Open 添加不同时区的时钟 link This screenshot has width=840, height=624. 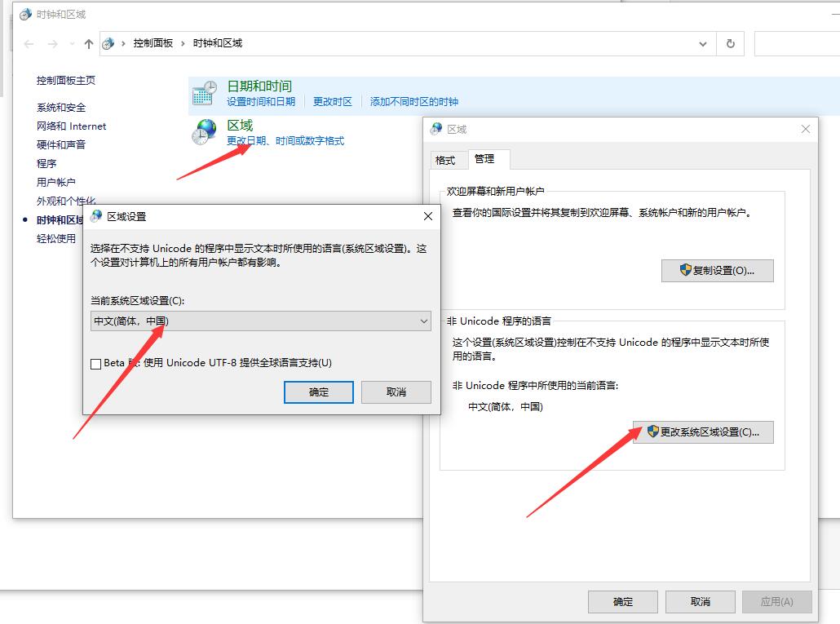[x=414, y=102]
